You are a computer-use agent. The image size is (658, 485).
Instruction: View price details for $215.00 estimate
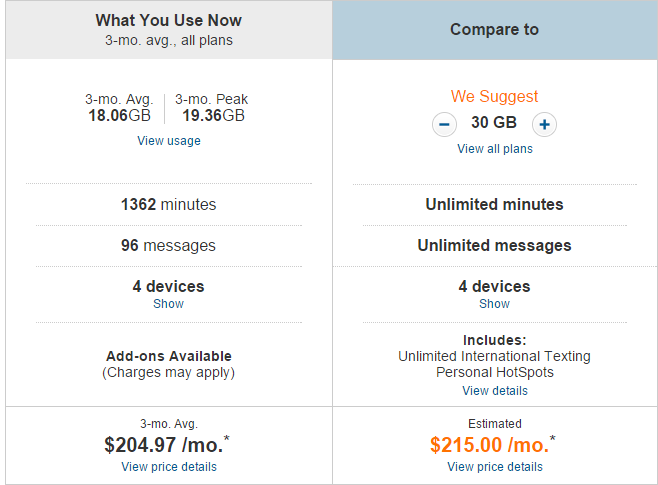click(x=495, y=467)
